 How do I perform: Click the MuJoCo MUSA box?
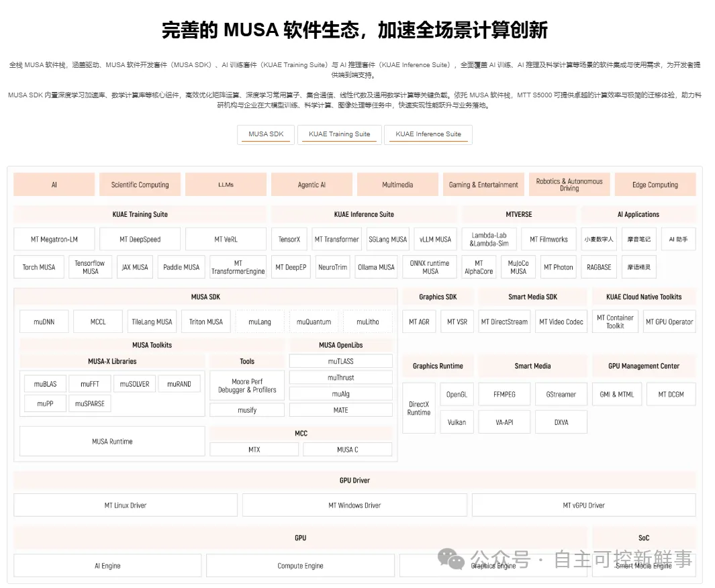518,267
